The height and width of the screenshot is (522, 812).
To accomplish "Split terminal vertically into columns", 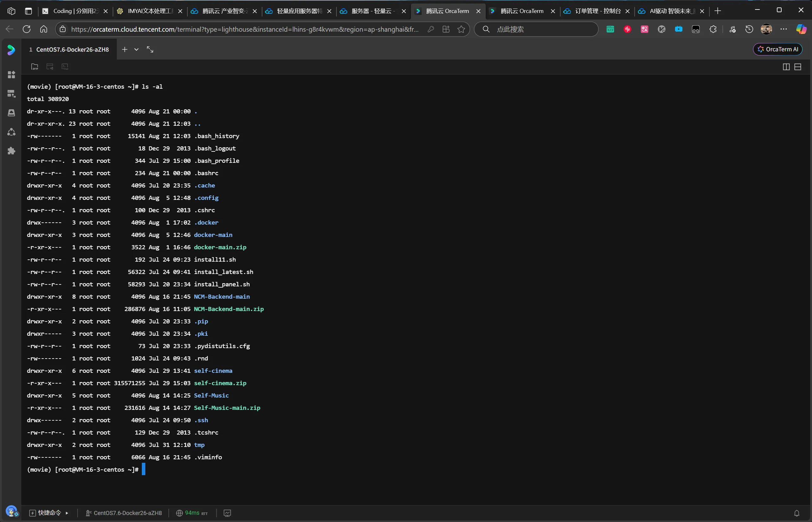I will [786, 67].
